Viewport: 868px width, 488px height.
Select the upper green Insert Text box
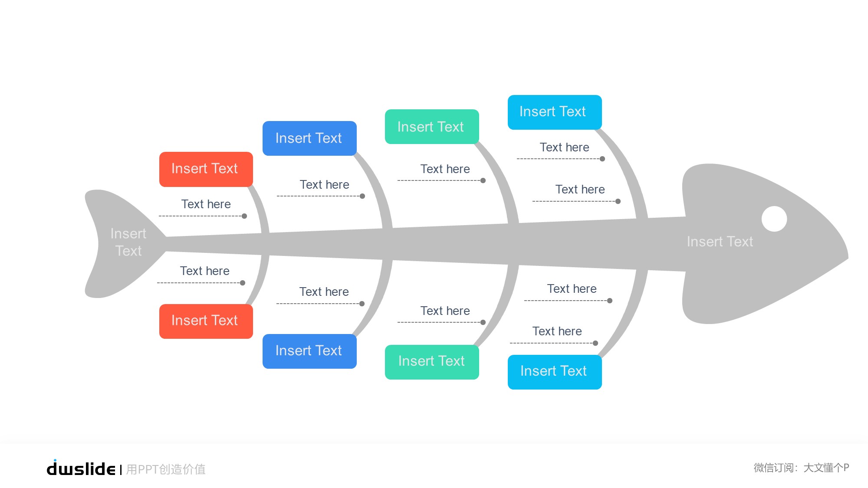(x=431, y=127)
